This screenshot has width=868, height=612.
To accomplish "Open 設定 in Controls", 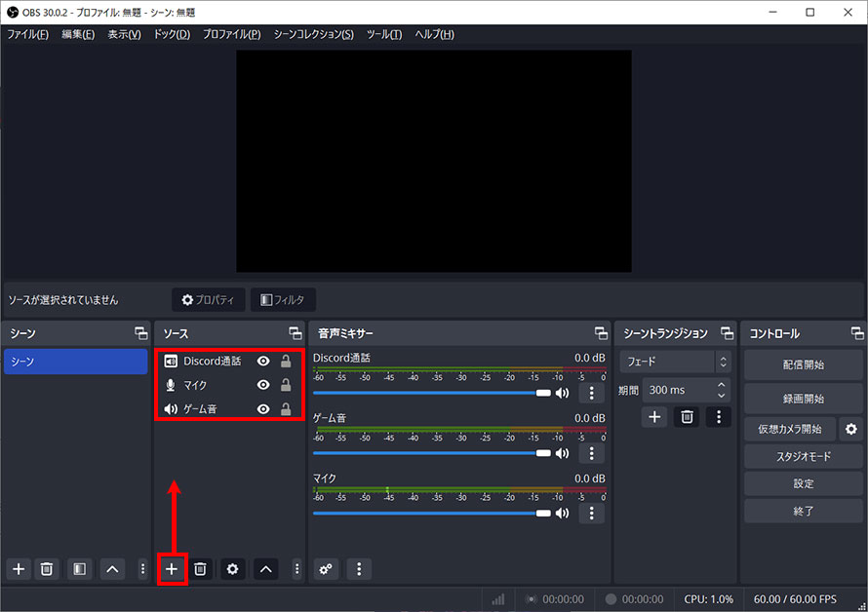I will point(804,483).
